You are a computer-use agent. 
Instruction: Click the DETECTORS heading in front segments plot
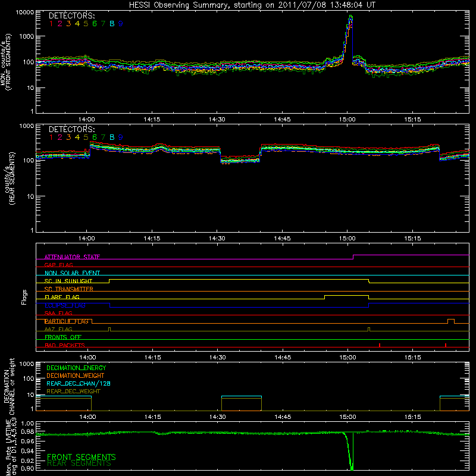tap(71, 15)
